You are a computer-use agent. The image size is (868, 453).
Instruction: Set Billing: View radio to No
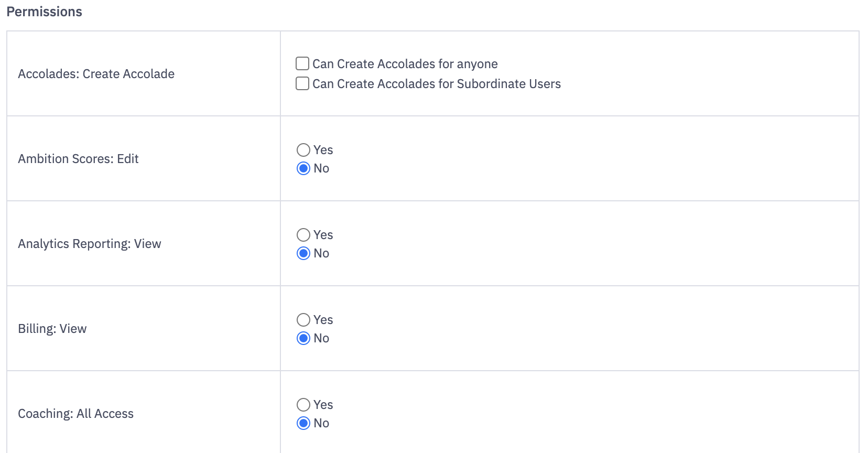[x=303, y=338]
